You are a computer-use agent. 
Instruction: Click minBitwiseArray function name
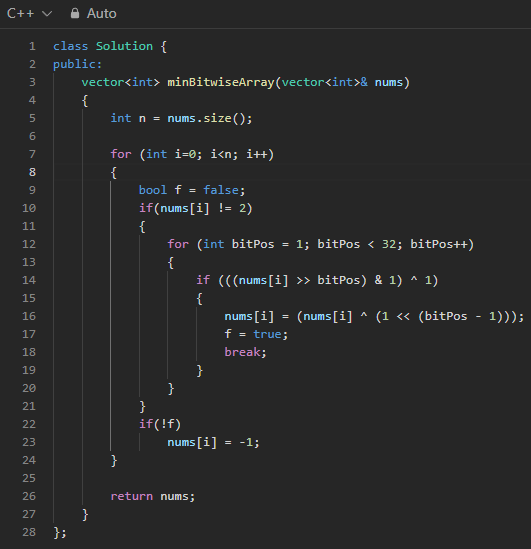pos(221,82)
